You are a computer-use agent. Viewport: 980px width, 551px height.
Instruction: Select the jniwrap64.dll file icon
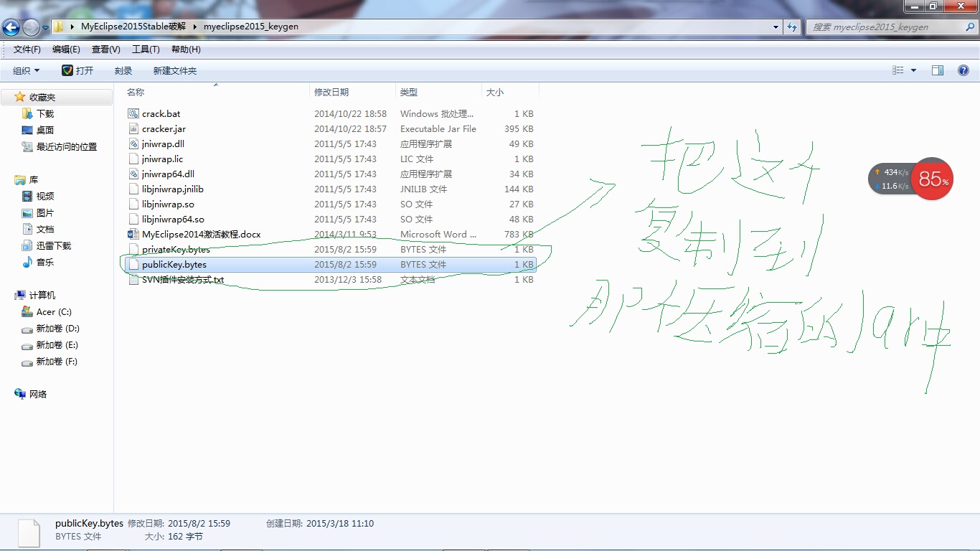tap(133, 174)
